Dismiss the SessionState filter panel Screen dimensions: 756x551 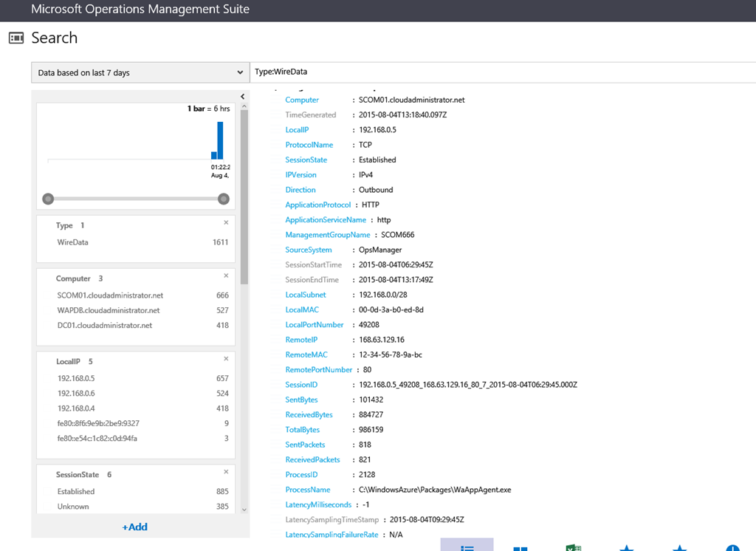coord(226,472)
